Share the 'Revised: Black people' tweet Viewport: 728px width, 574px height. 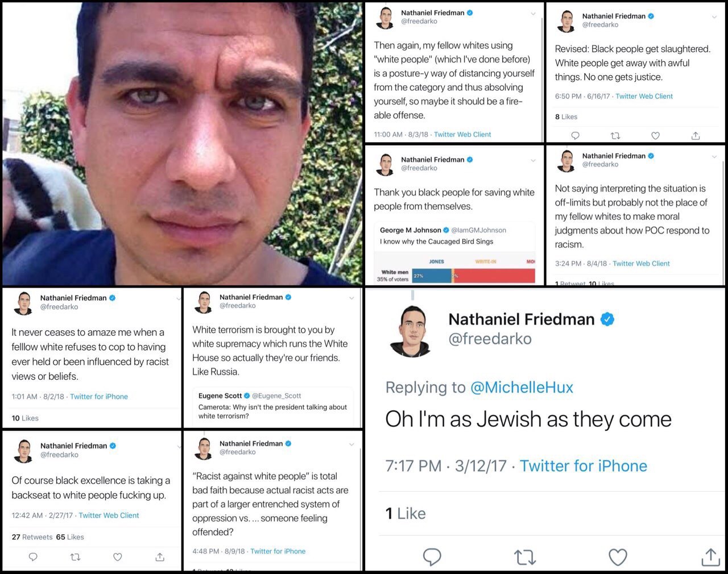(695, 136)
